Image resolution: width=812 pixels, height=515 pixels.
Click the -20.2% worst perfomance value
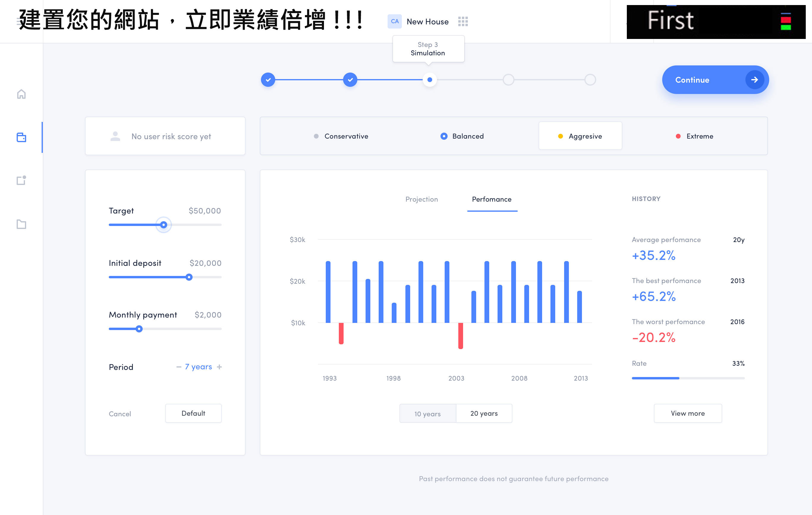click(x=654, y=337)
